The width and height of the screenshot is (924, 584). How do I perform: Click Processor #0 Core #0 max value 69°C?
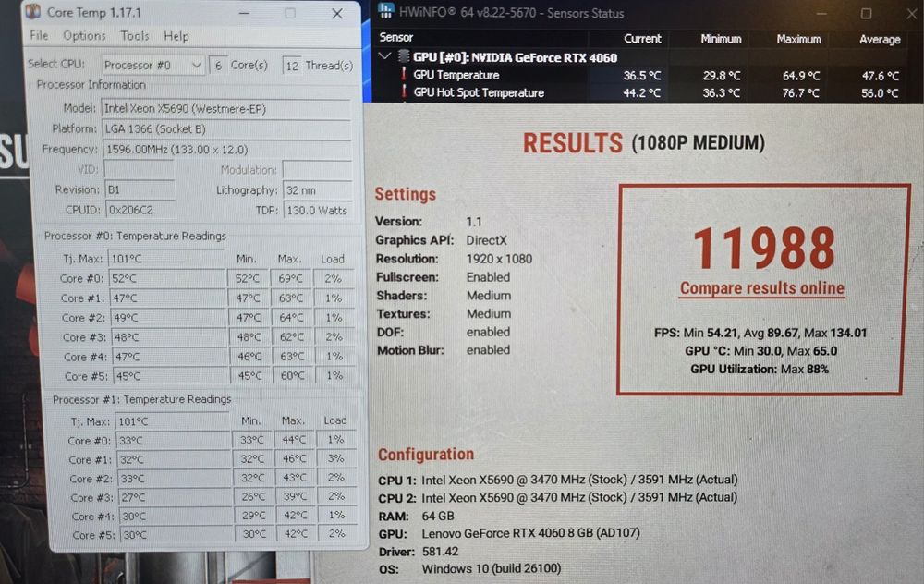[x=290, y=278]
